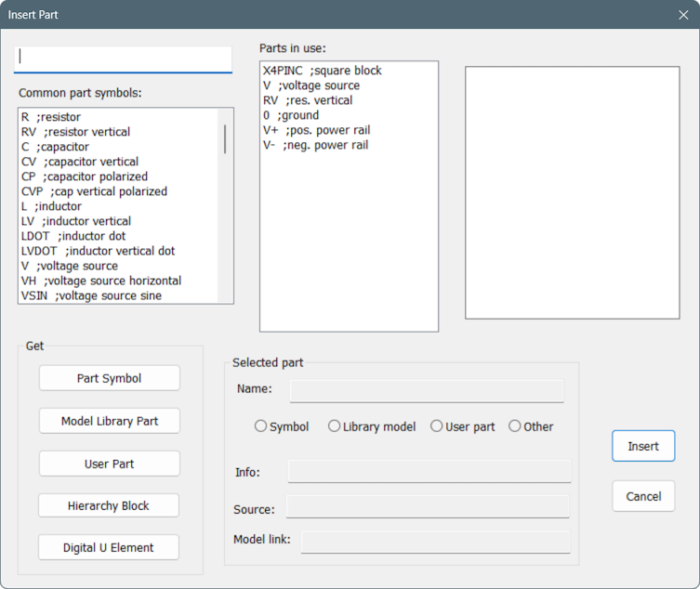Click the Insert button

(x=643, y=446)
